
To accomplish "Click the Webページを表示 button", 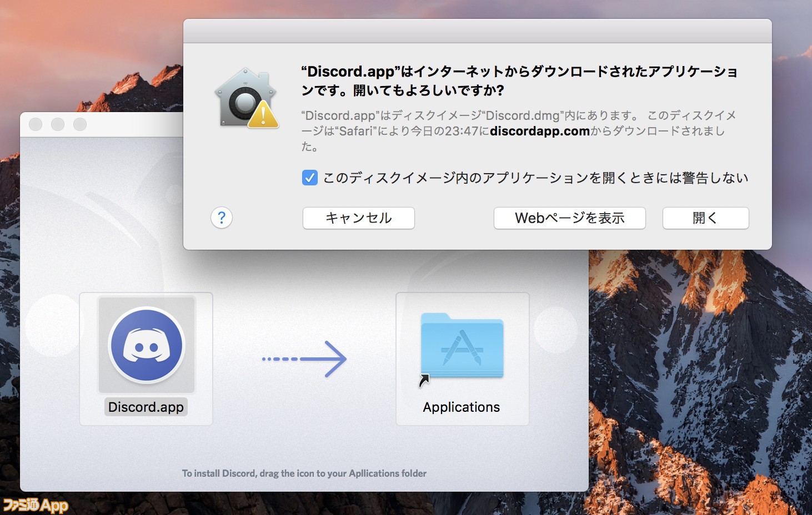I will tap(569, 218).
